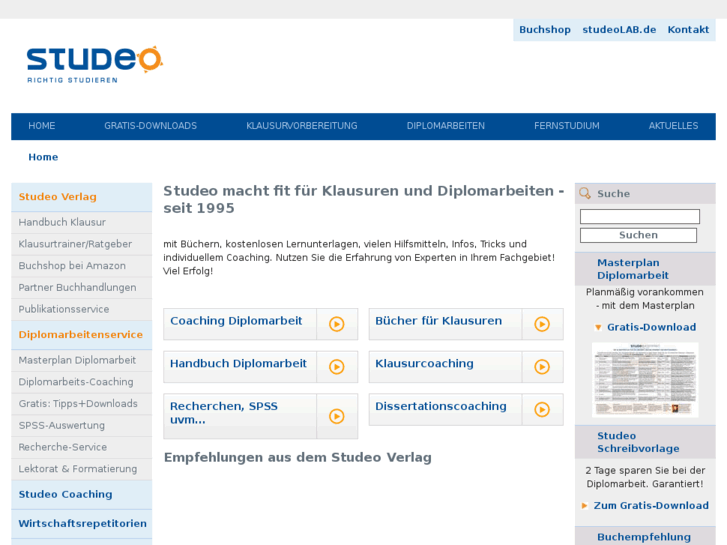Open Masterplan Diplomarbeit in left sidebar
Image resolution: width=727 pixels, height=545 pixels.
[82, 360]
